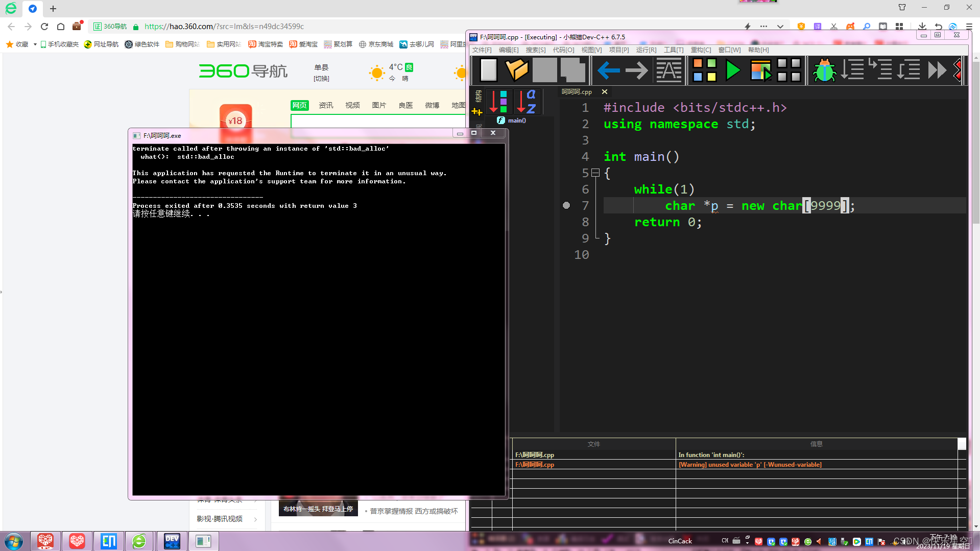Open 编辑[E] menu in Dev-C++
The image size is (980, 551).
coord(509,50)
